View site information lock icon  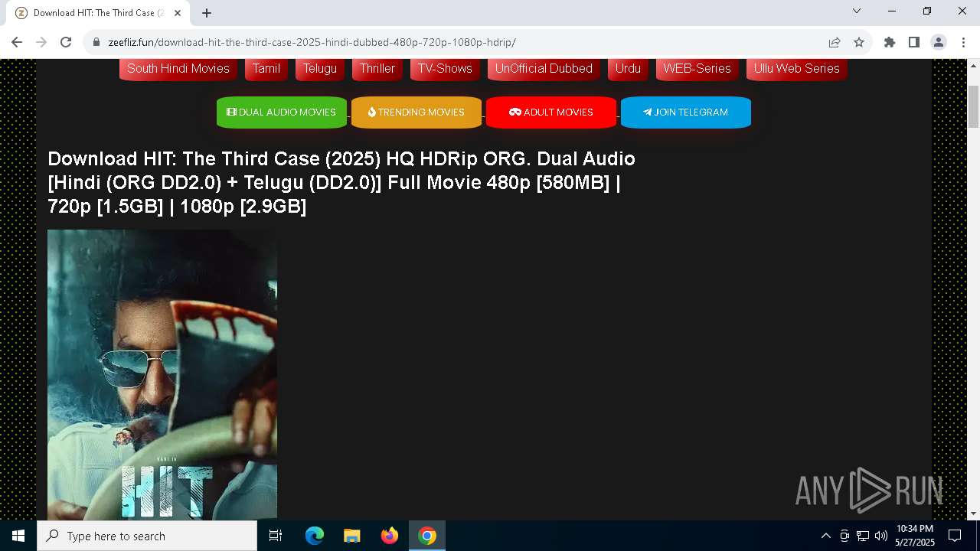(96, 42)
